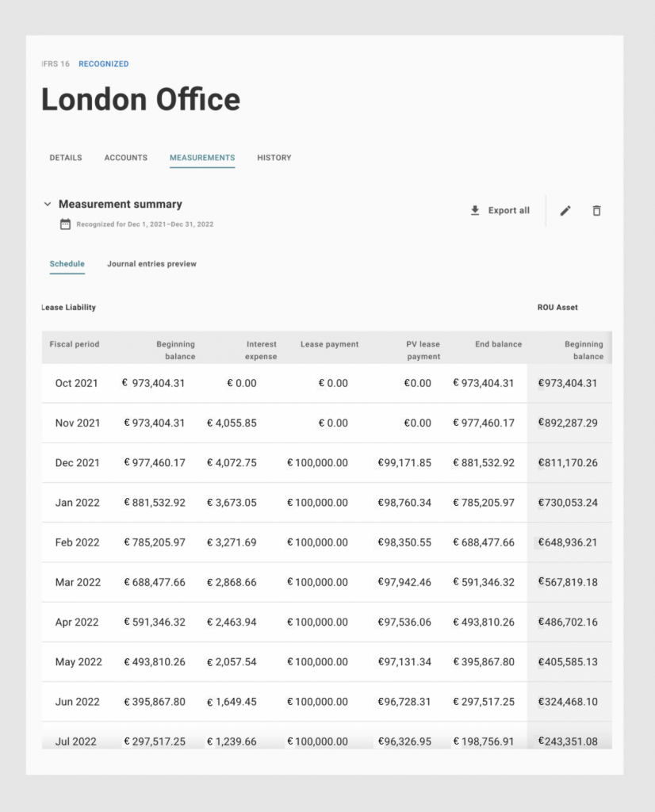Image resolution: width=655 pixels, height=812 pixels.
Task: Switch to the Schedule sub-tab
Action: (67, 263)
